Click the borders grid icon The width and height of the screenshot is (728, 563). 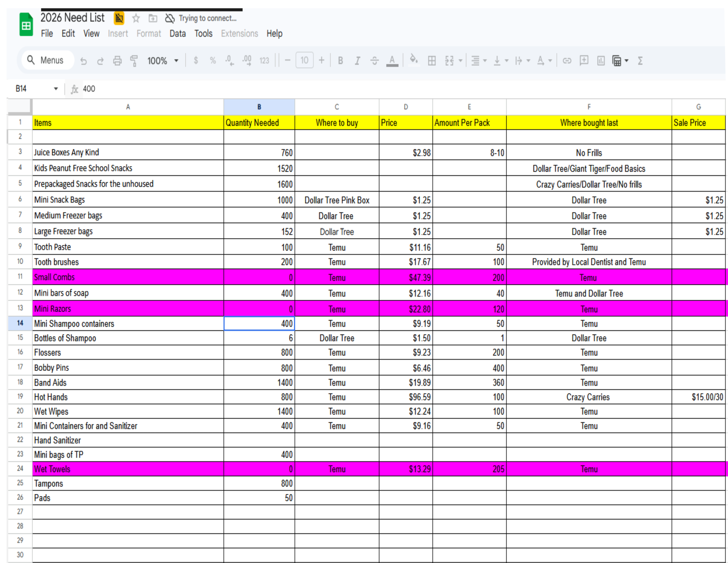(432, 61)
